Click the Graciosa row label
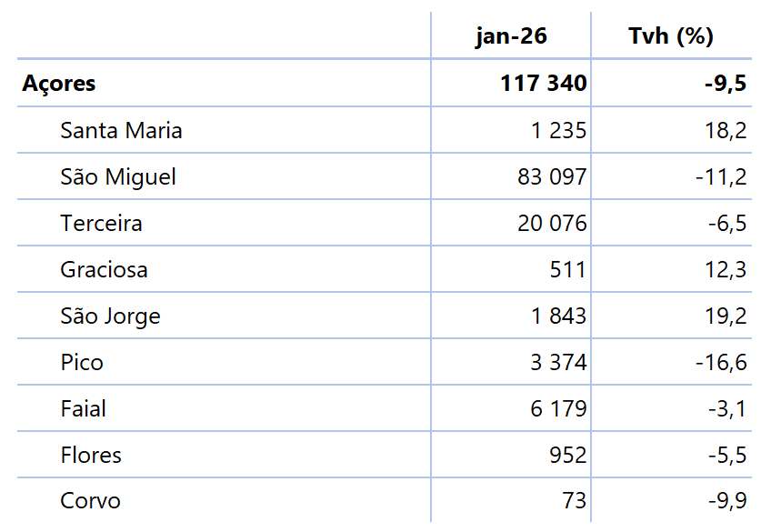 coord(104,270)
